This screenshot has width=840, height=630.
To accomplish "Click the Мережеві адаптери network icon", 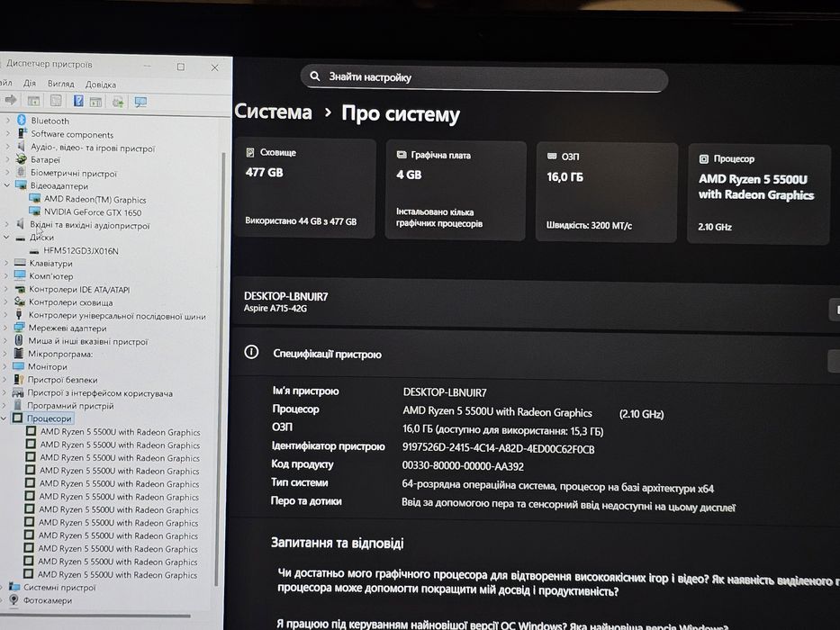I will click(x=19, y=328).
